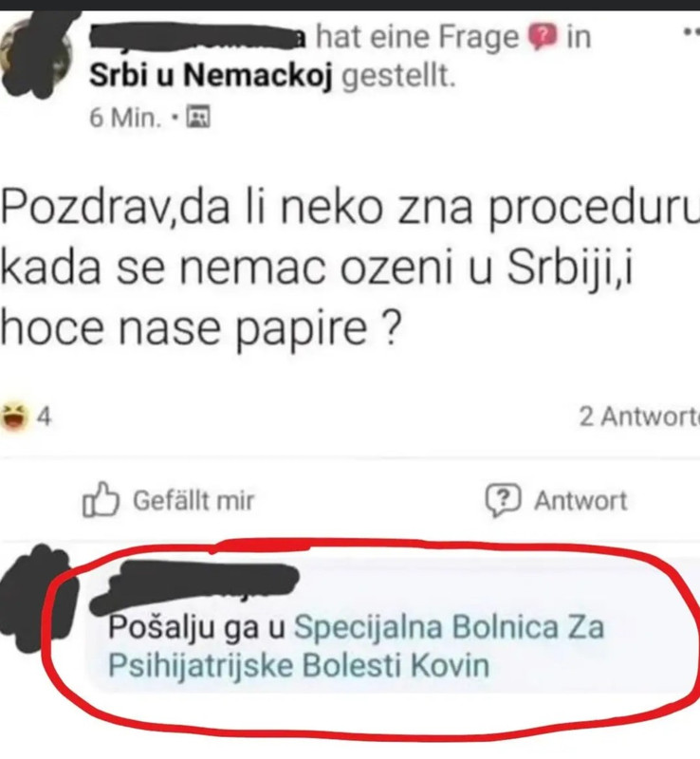Click the pink question mark badge icon

543,37
